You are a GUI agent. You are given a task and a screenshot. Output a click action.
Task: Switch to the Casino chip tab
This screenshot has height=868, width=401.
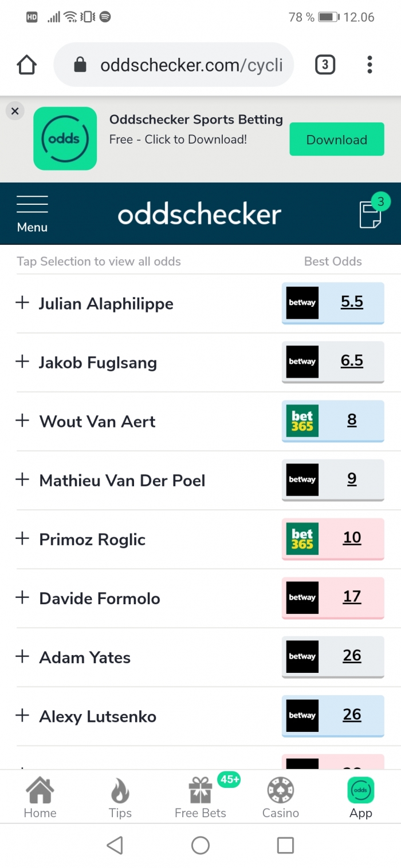(281, 798)
